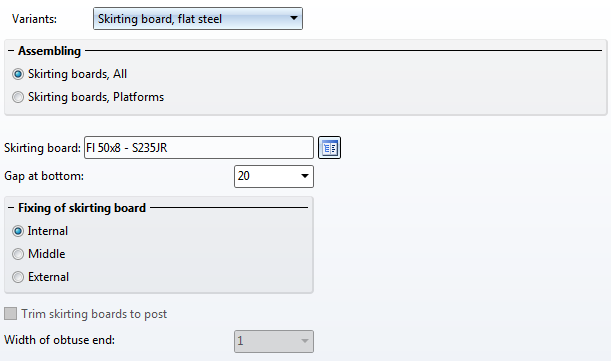Click the Skirting board, flat steel variant text
This screenshot has width=611, height=361.
click(160, 19)
